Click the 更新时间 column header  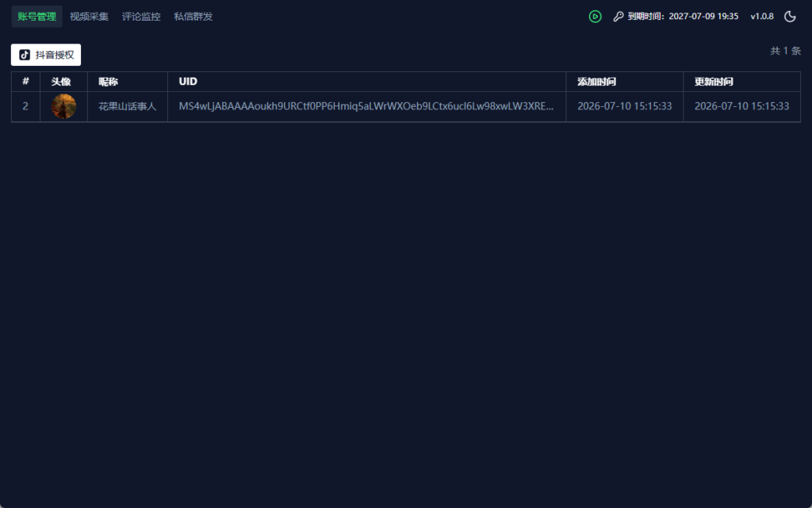point(714,82)
